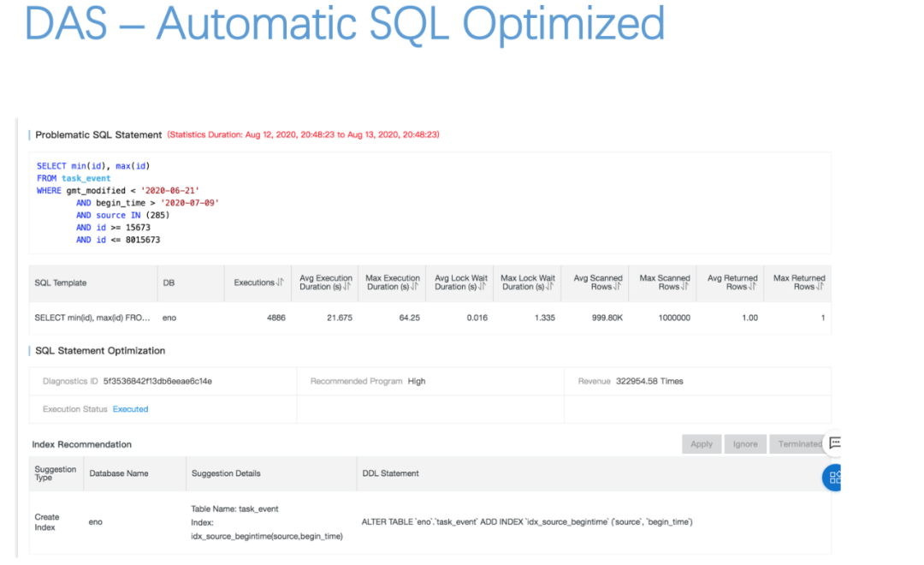Open the floating chat feedback icon

pos(835,443)
